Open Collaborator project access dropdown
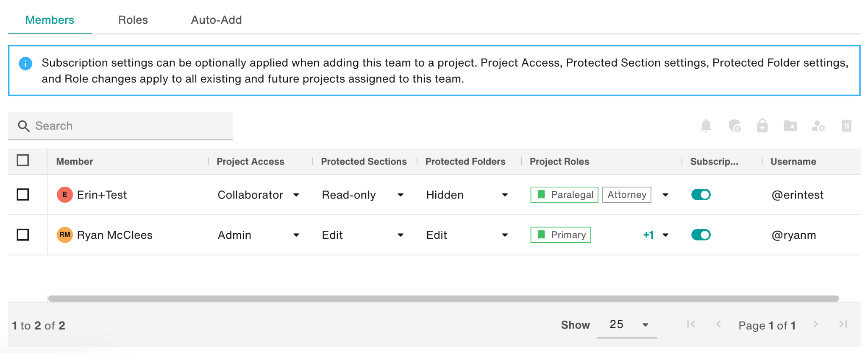868x353 pixels. [259, 195]
